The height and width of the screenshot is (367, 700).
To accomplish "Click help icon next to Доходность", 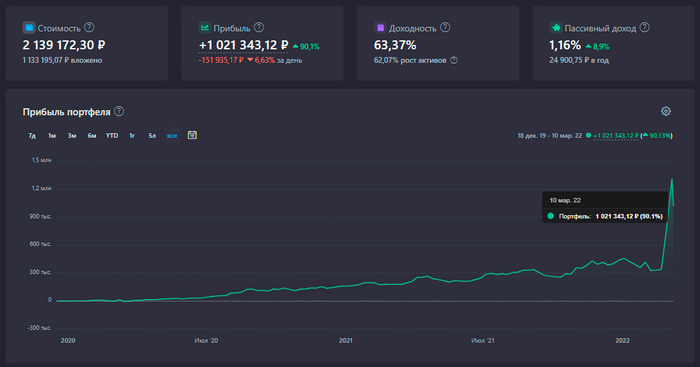I will tap(445, 27).
